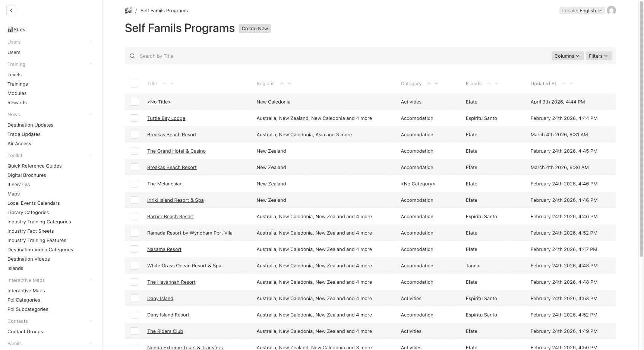Open Destination Updates in the News section
Viewport: 644px width, 350px height.
click(30, 125)
